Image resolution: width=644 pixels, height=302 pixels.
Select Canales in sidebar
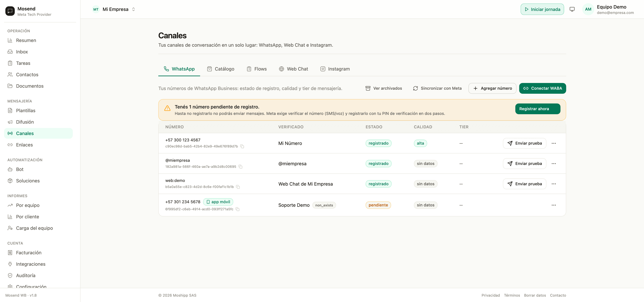coord(38,133)
